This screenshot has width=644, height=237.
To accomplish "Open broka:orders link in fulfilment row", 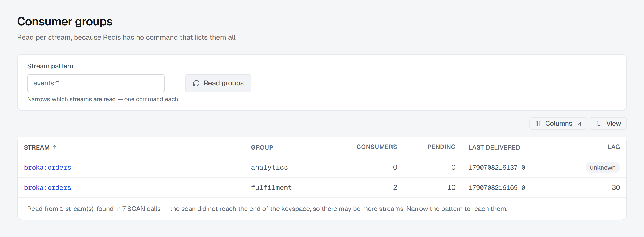I will pos(48,188).
